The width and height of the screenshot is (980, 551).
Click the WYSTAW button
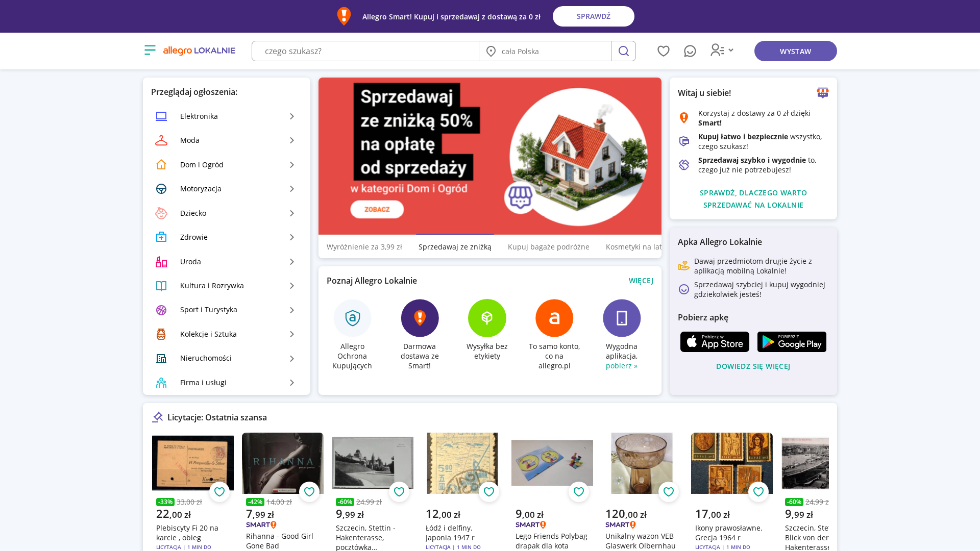(x=796, y=51)
